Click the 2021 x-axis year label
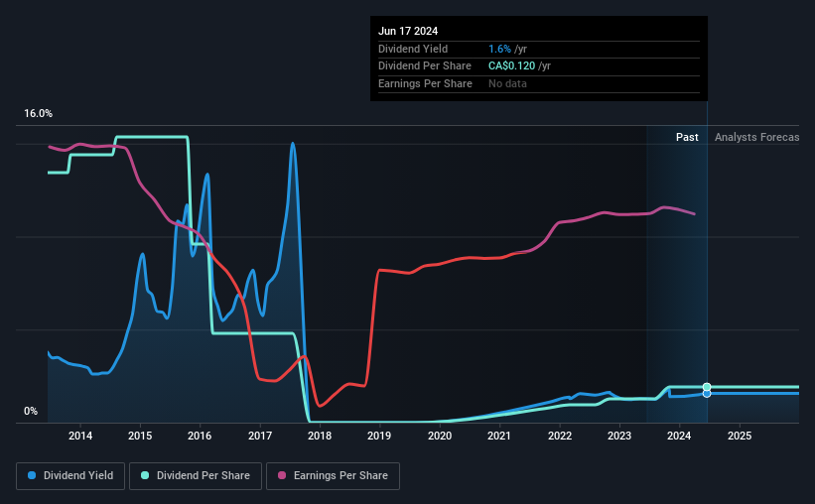Screen dimensions: 815x504 [499, 436]
